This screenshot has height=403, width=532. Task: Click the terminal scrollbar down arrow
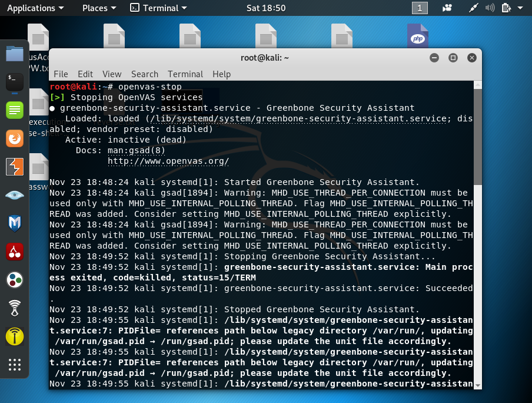pos(478,385)
